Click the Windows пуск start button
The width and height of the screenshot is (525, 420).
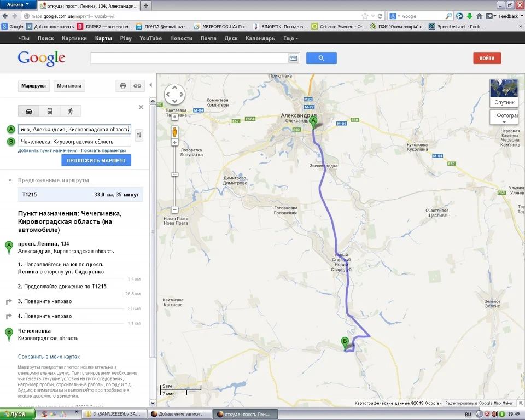(x=17, y=414)
